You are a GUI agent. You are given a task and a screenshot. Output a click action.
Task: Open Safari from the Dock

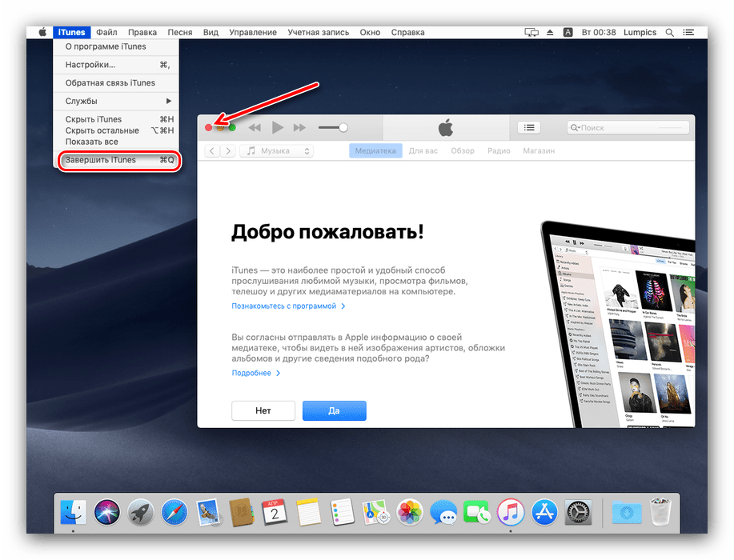[174, 511]
